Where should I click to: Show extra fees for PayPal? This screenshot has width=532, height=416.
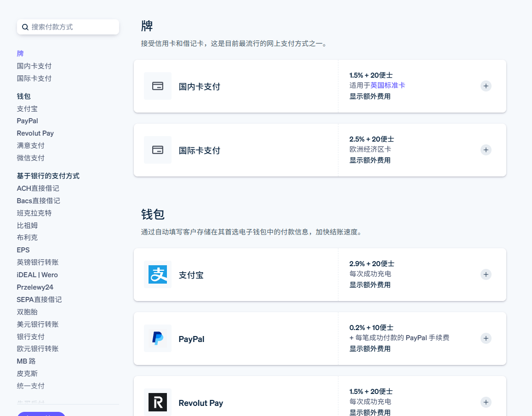[370, 349]
